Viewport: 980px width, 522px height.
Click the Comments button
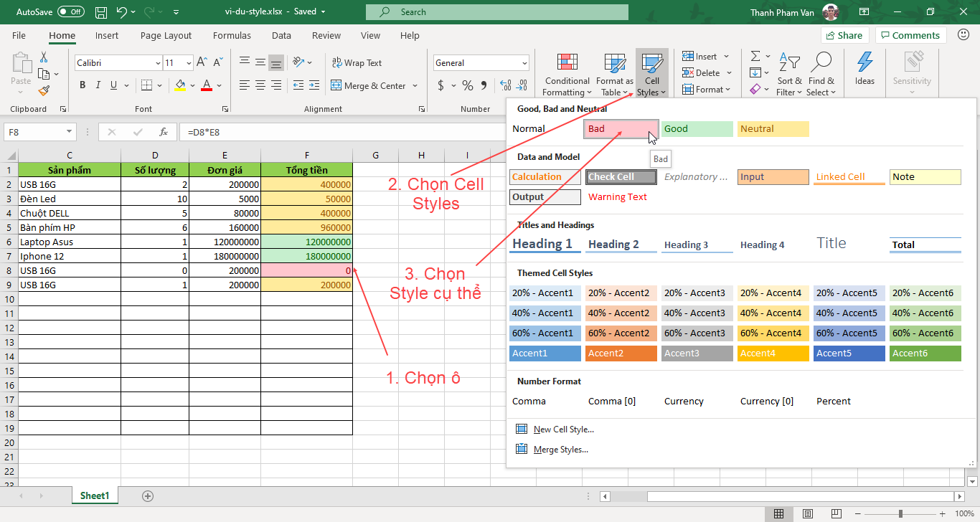point(911,35)
